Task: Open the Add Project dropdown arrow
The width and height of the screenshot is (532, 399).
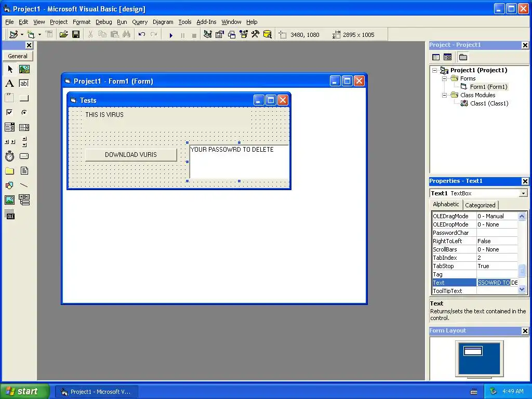Action: [x=22, y=35]
